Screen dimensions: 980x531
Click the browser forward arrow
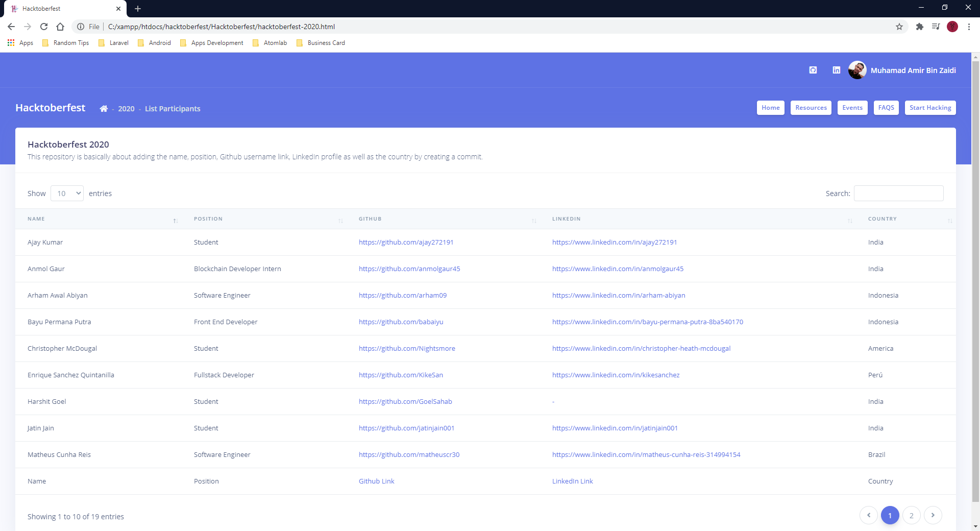pos(28,27)
